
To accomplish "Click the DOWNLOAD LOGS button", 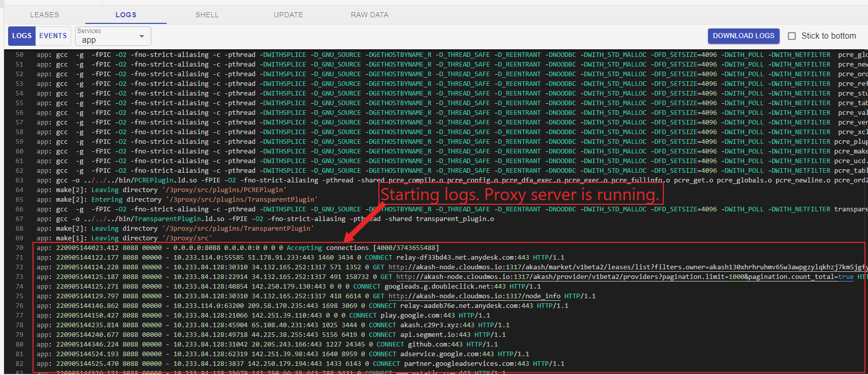I will pyautogui.click(x=743, y=36).
